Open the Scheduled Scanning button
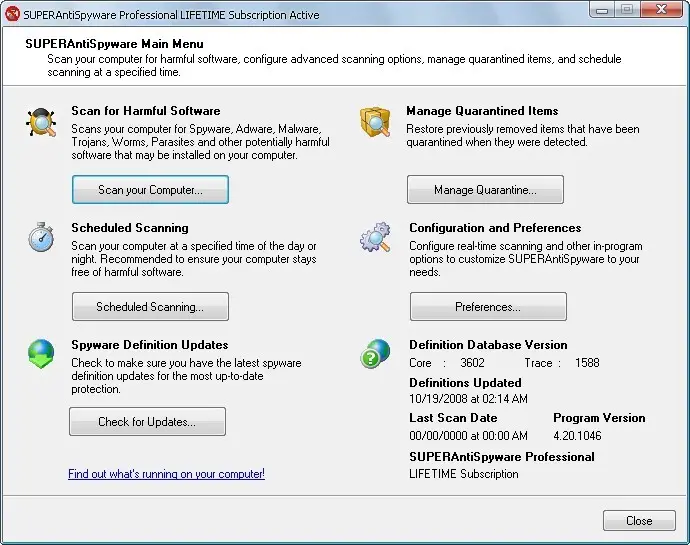The width and height of the screenshot is (690, 545). 150,306
